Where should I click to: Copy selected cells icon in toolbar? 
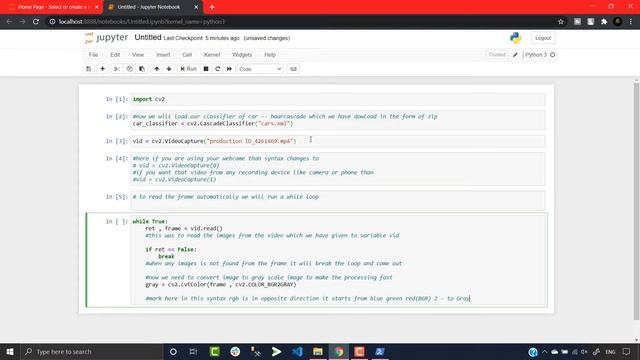pos(129,69)
